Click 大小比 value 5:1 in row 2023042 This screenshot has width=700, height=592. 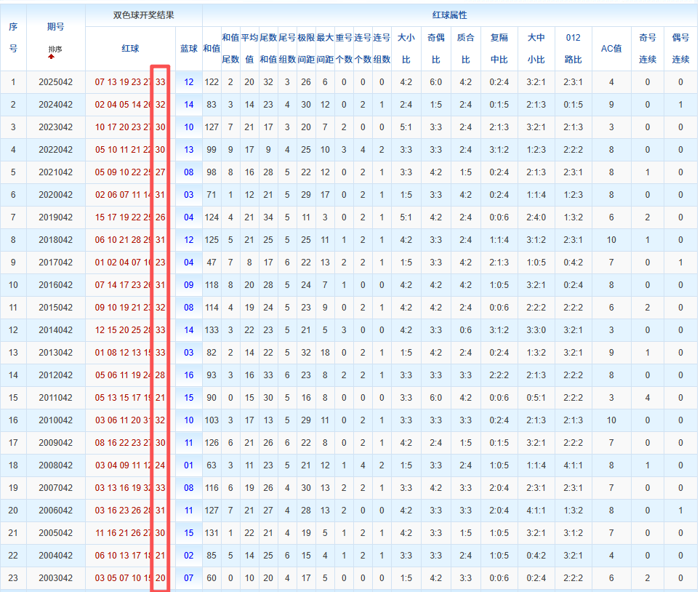[x=406, y=127]
